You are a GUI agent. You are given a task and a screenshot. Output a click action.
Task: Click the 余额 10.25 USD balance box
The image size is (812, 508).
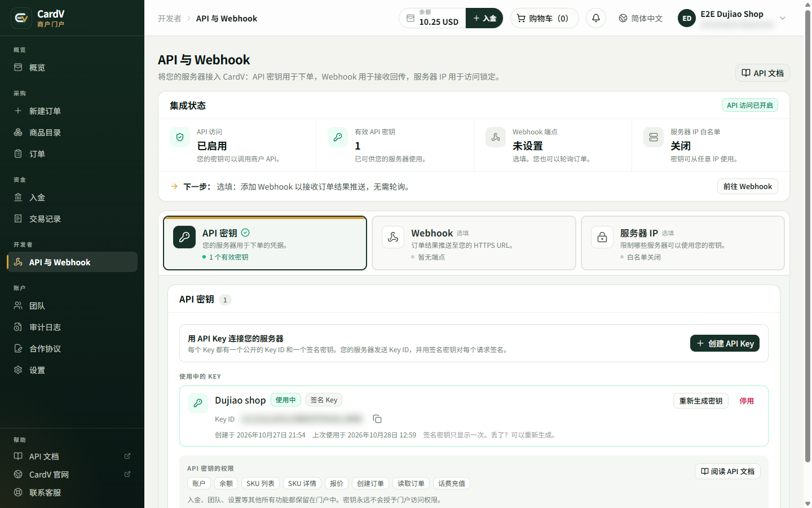[433, 18]
